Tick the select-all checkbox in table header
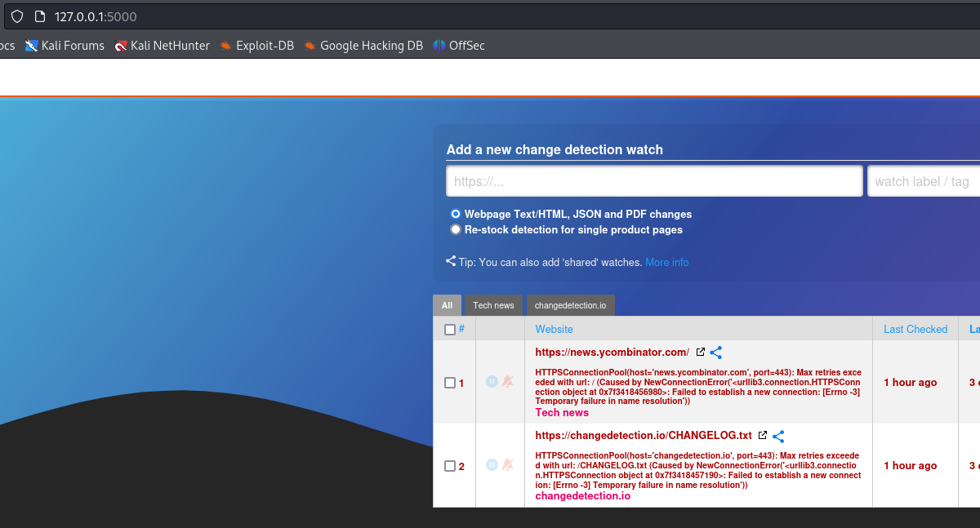 coord(450,330)
